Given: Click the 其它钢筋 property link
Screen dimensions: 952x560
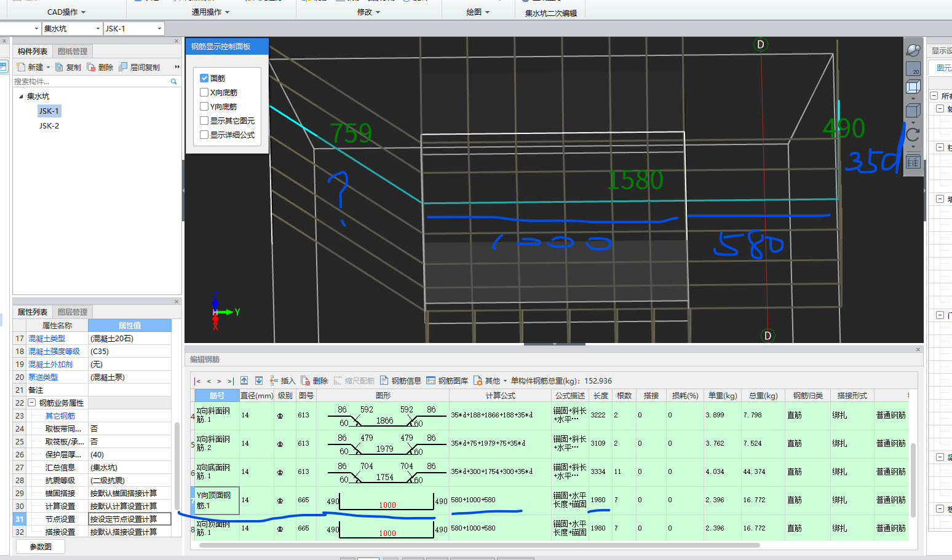Looking at the screenshot, I should pyautogui.click(x=60, y=416).
